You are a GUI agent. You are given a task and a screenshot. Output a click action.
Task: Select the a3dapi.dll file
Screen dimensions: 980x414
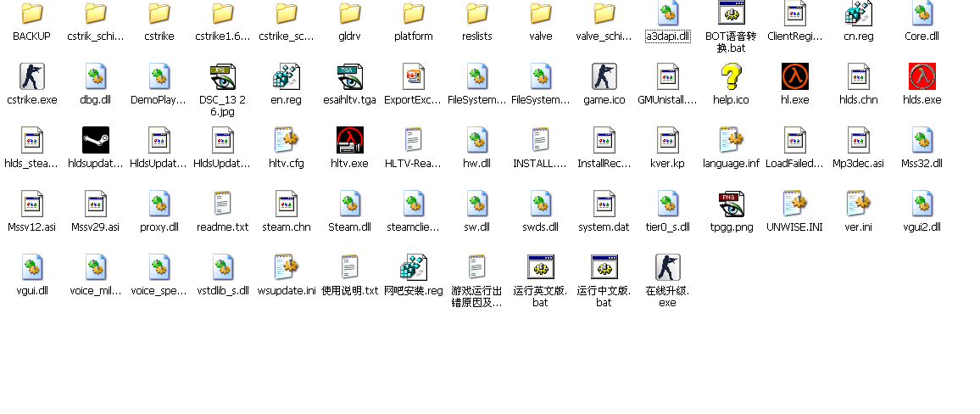[667, 13]
